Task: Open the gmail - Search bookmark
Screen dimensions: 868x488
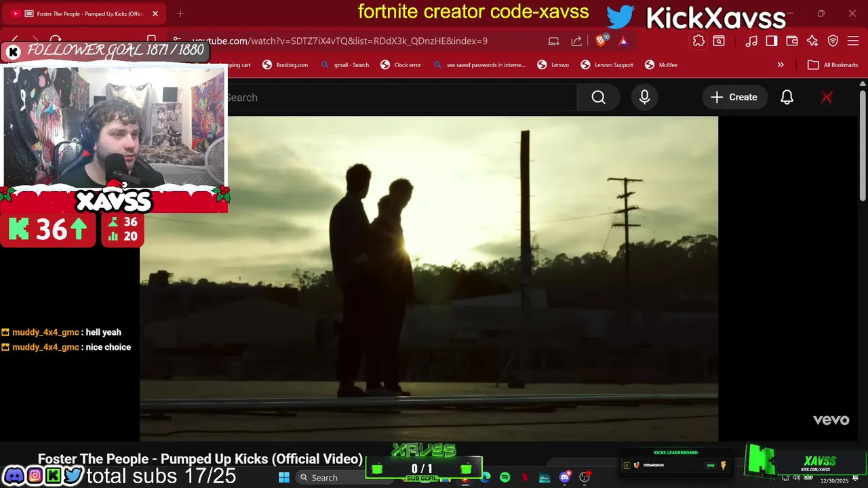Action: click(x=345, y=65)
